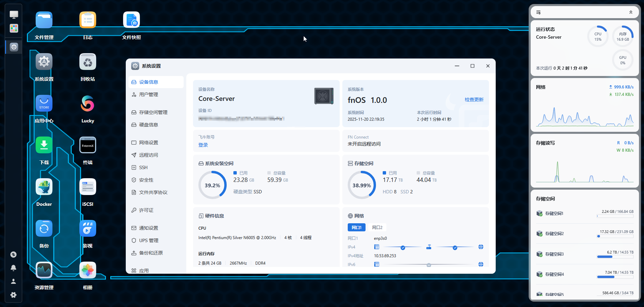Open the transfer tasks icon in dock

point(13,255)
